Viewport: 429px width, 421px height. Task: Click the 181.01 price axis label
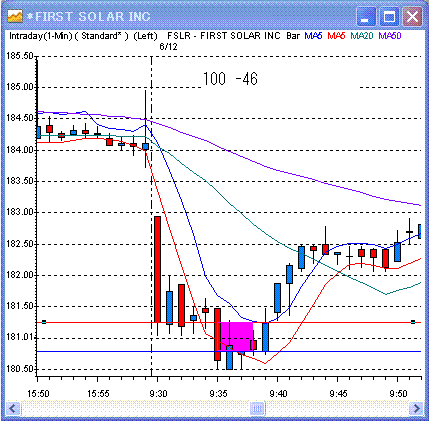pos(20,338)
